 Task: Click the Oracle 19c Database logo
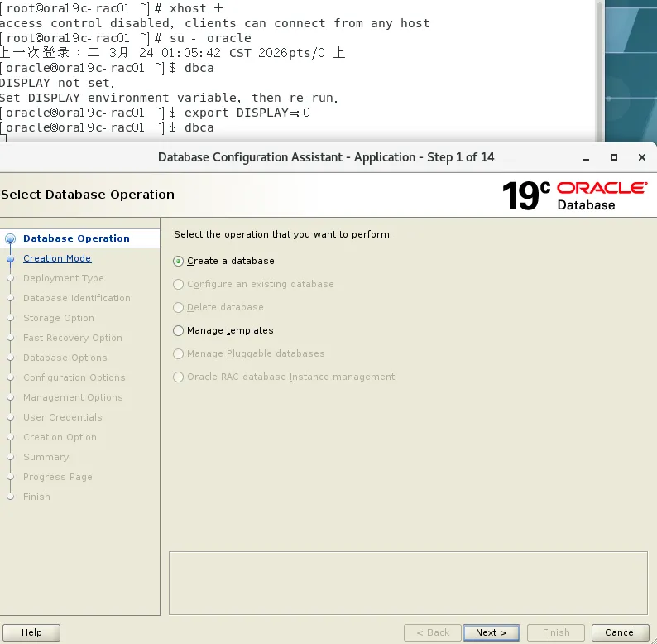click(575, 195)
